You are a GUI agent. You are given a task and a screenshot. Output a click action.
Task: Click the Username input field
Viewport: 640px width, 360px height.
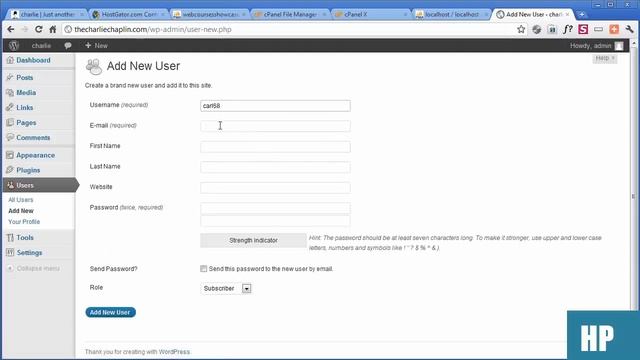pyautogui.click(x=275, y=106)
